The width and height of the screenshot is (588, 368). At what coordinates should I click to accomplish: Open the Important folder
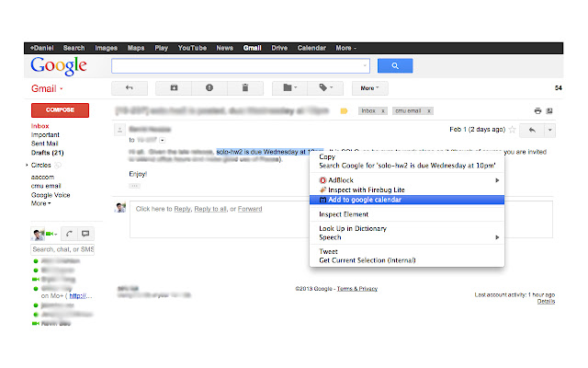pyautogui.click(x=45, y=135)
